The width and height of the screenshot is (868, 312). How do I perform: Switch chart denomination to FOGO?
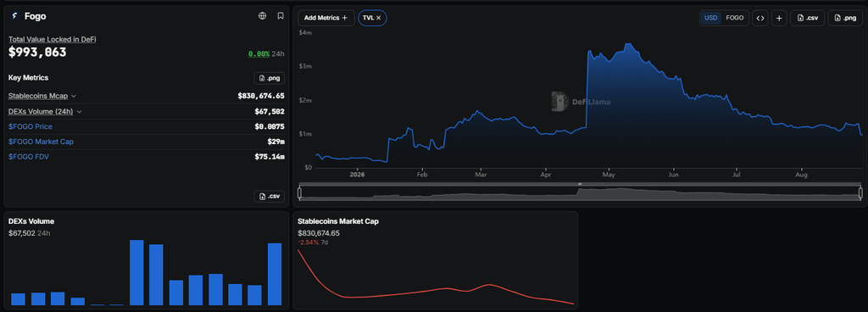[735, 19]
